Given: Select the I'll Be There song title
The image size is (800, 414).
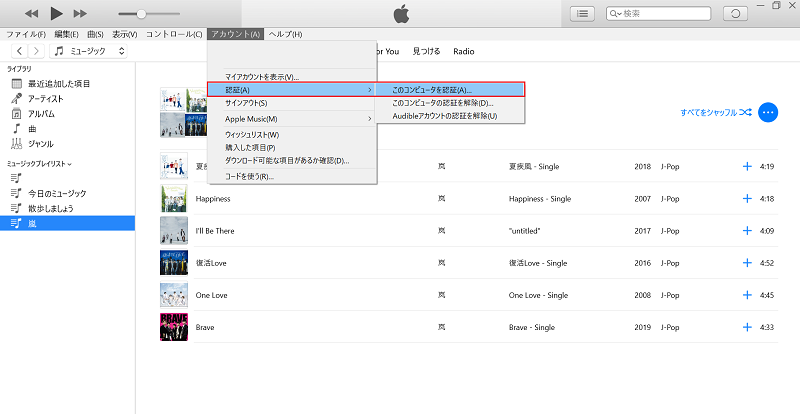Looking at the screenshot, I should click(215, 231).
